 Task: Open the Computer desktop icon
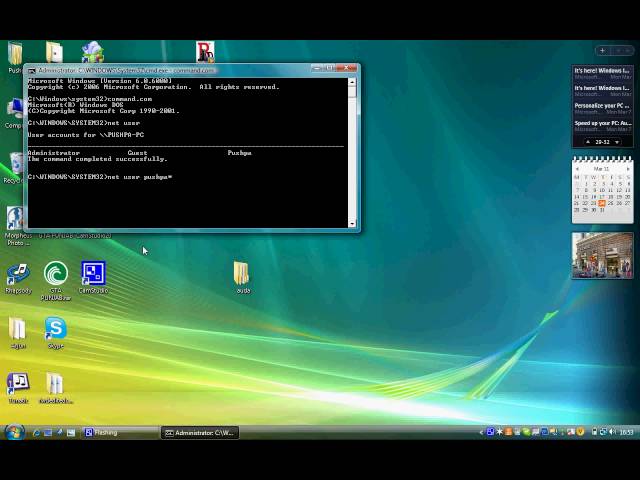point(15,113)
